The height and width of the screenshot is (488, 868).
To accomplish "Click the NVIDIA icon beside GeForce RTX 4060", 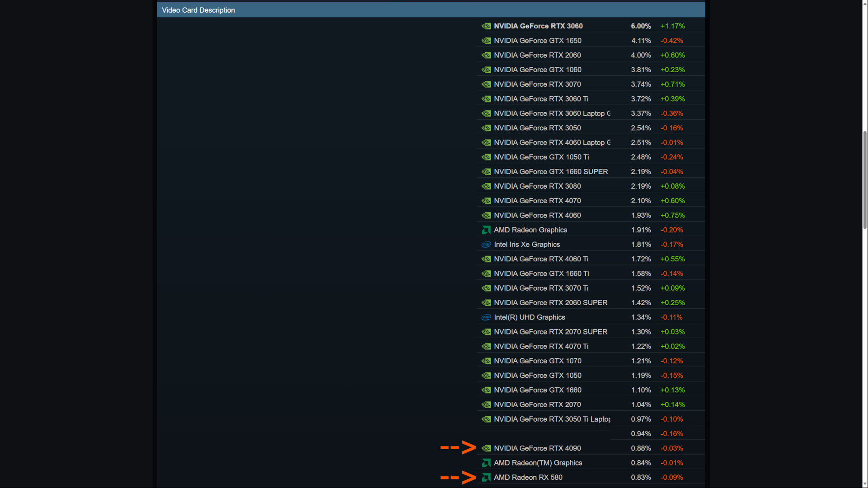I will click(486, 215).
